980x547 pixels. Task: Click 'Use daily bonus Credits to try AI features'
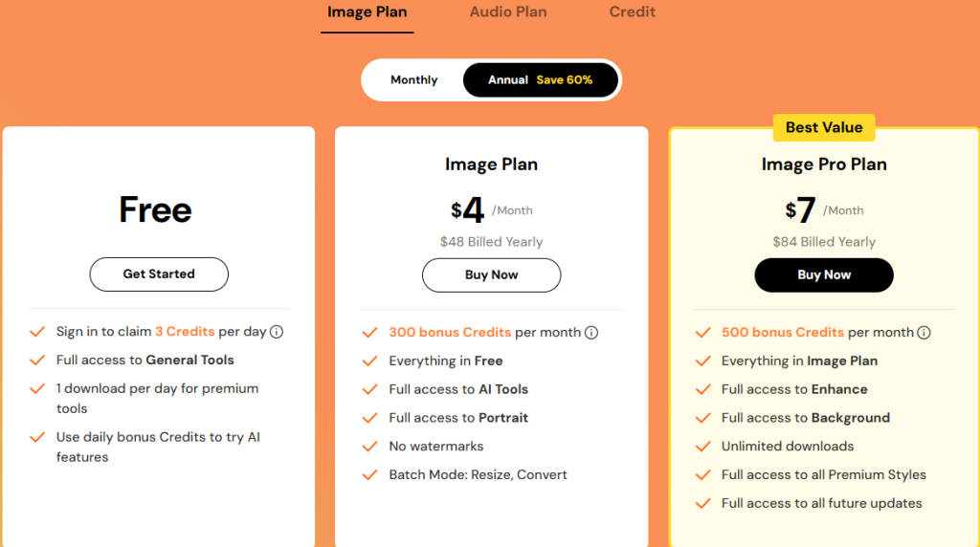pyautogui.click(x=158, y=448)
